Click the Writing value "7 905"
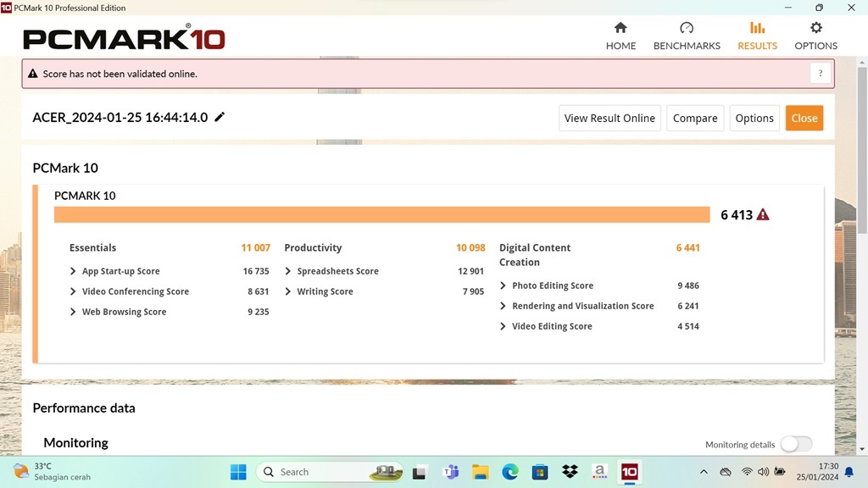Screen dimensions: 868x488 coord(473,291)
